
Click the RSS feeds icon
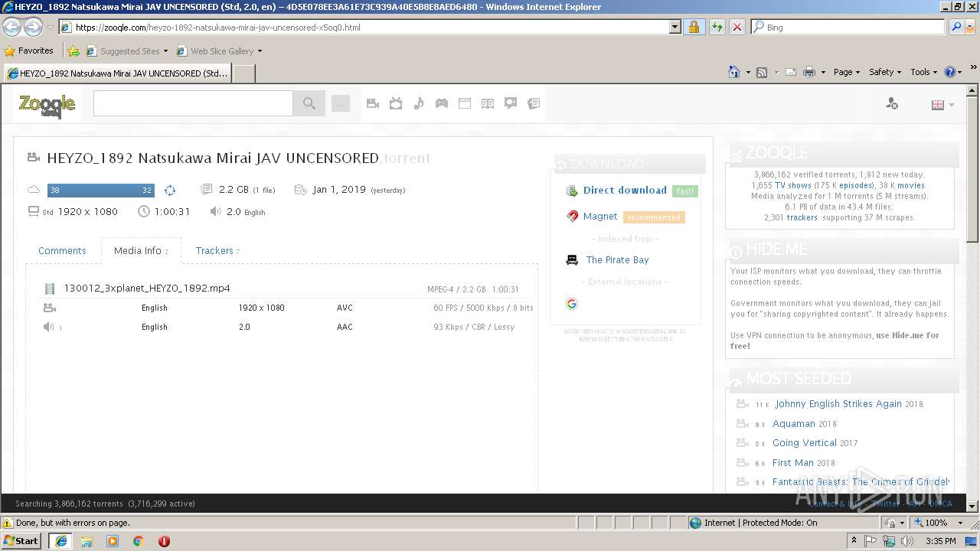pyautogui.click(x=762, y=72)
